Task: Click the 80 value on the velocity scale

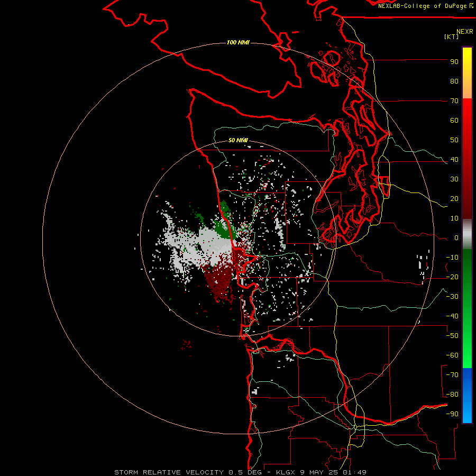Action: (454, 81)
